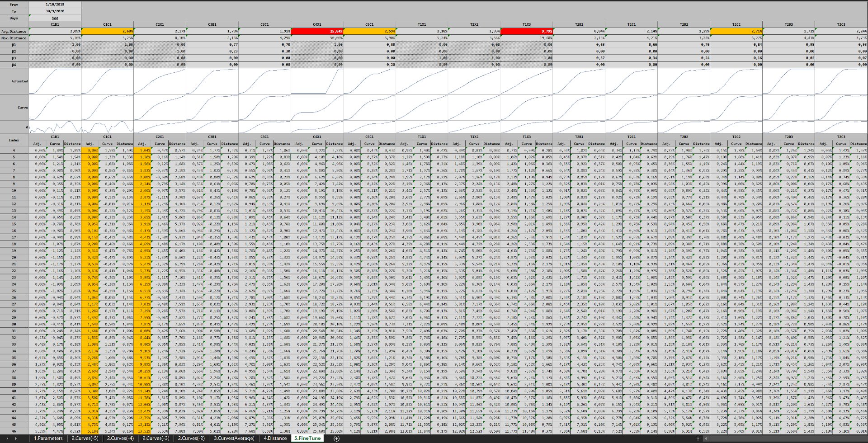Click the Days value cell 366
This screenshot has width=868, height=443.
[x=55, y=19]
